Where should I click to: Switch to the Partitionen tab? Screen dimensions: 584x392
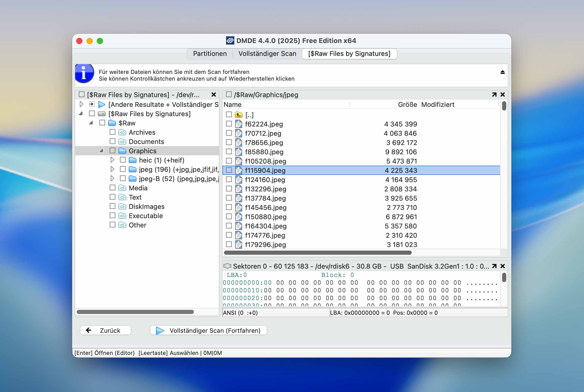click(x=210, y=54)
